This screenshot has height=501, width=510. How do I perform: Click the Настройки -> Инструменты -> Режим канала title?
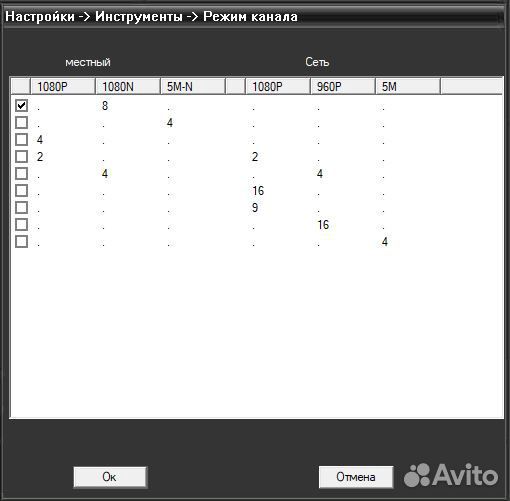tap(151, 17)
